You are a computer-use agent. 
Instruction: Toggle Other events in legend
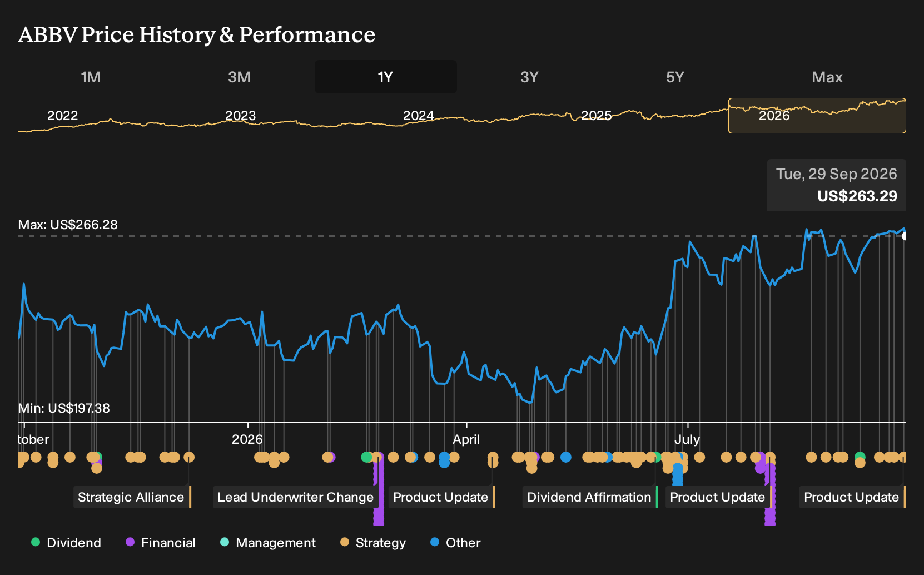[455, 543]
